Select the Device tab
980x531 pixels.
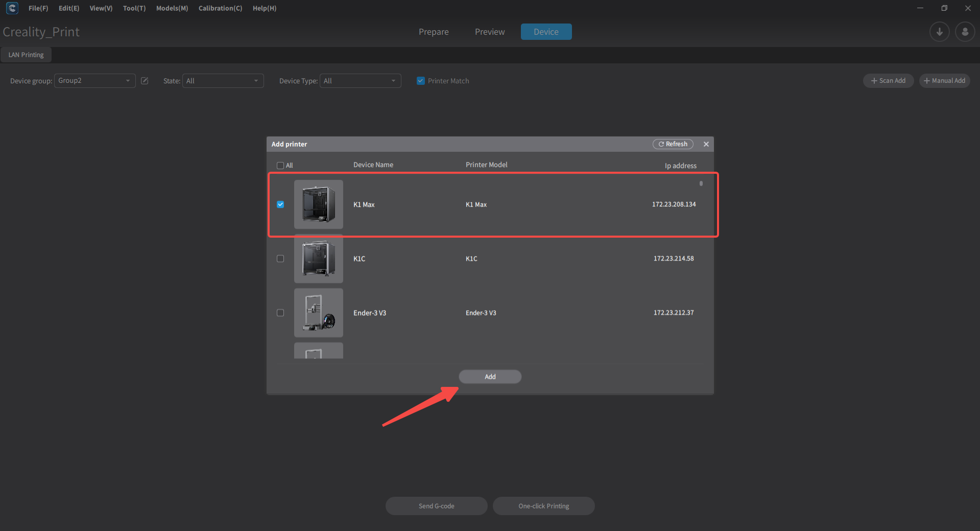[546, 32]
